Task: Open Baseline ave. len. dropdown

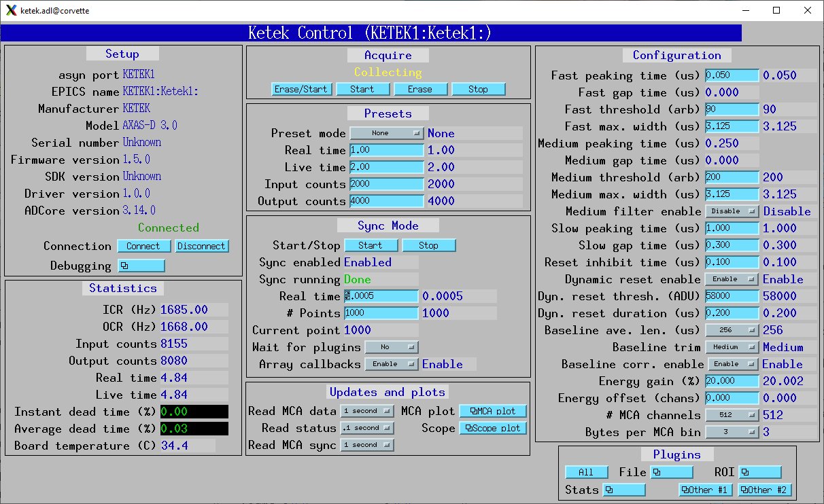Action: (732, 330)
